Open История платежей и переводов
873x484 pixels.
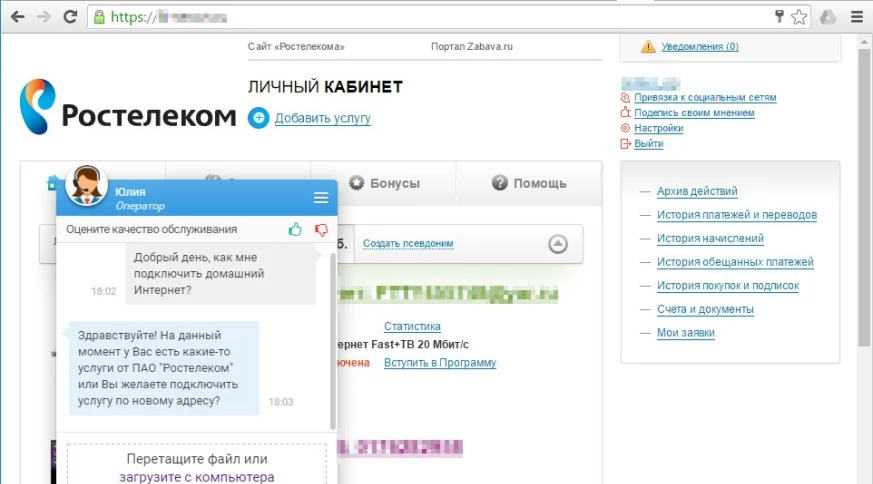736,215
